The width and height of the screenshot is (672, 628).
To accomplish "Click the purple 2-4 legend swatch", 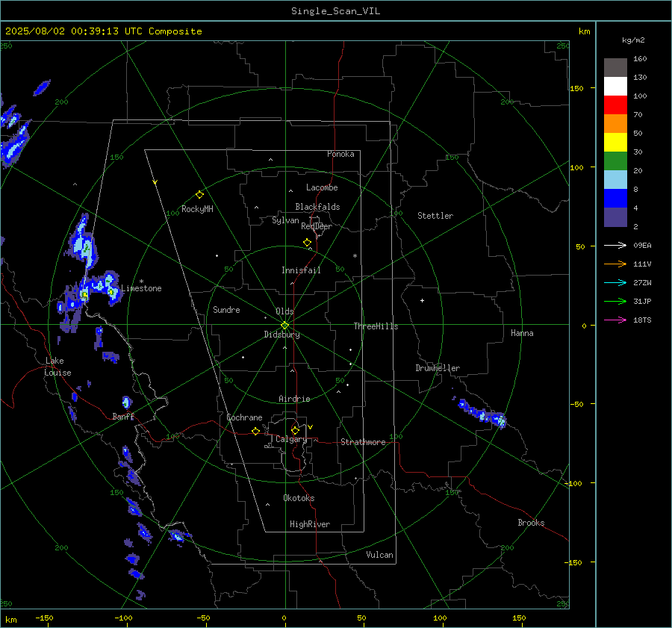I will (x=615, y=217).
